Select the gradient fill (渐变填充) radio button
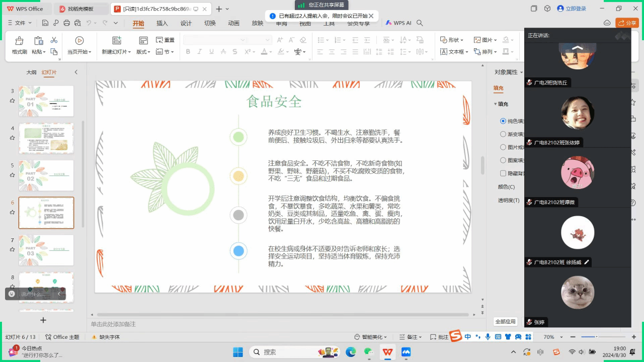This screenshot has width=644, height=362. [503, 134]
